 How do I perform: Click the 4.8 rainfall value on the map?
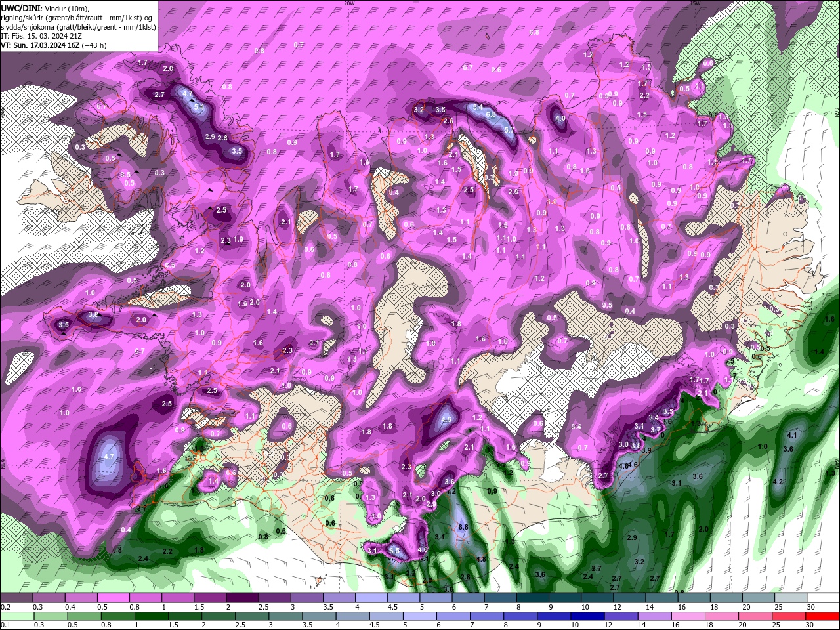(481, 559)
